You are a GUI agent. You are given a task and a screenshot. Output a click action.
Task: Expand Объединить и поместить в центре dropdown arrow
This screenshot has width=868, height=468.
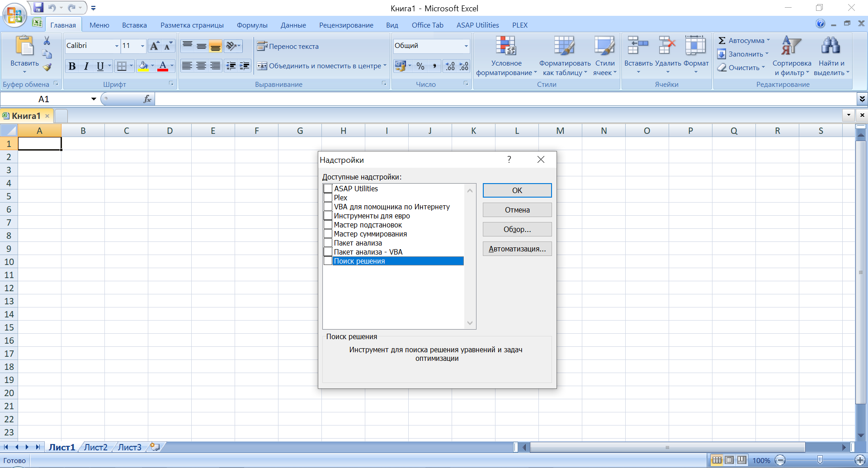tap(385, 66)
